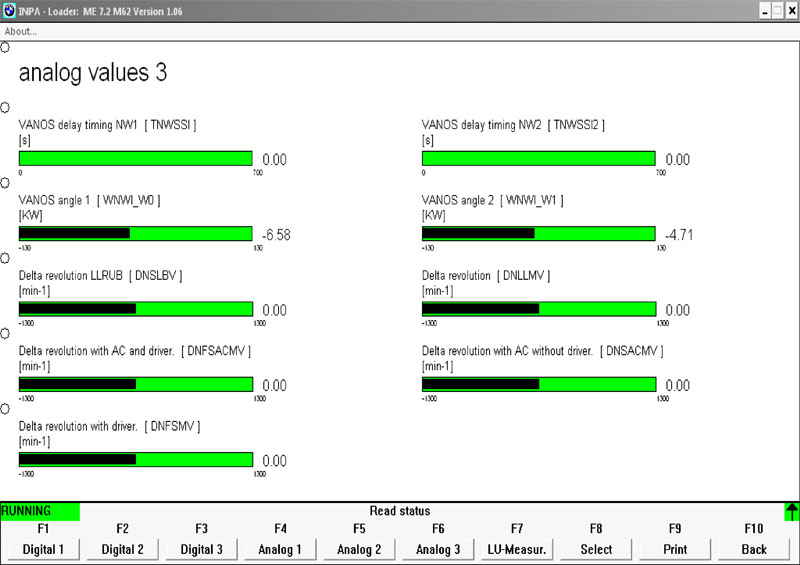
Task: Click the VANOS angle 2 bar gauge
Action: point(539,234)
